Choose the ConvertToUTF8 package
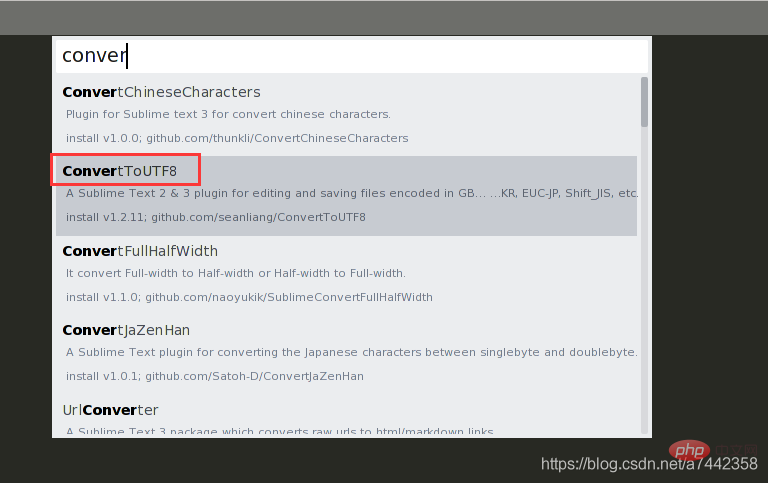This screenshot has height=483, width=768. click(x=346, y=196)
